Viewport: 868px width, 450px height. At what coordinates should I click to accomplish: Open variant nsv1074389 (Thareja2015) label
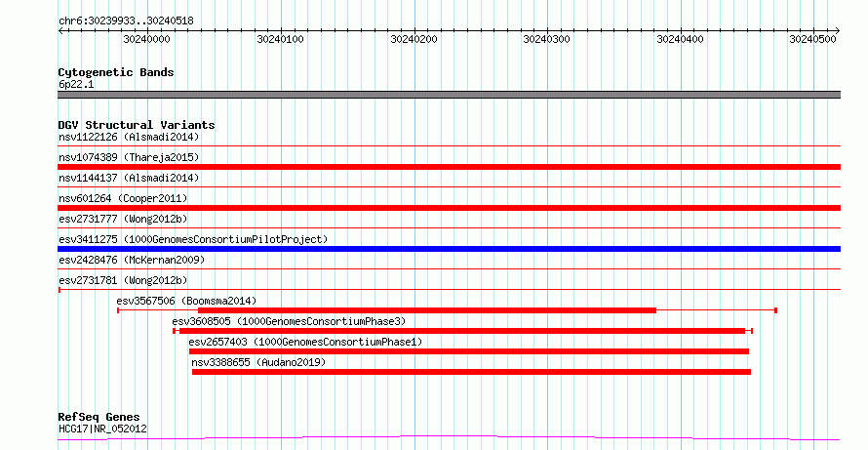tap(129, 157)
